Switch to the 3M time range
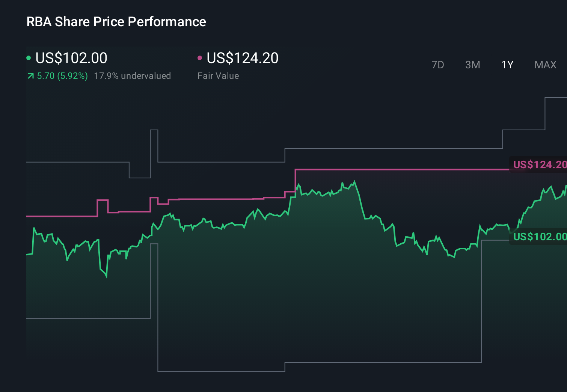This screenshot has width=567, height=392. pos(472,65)
